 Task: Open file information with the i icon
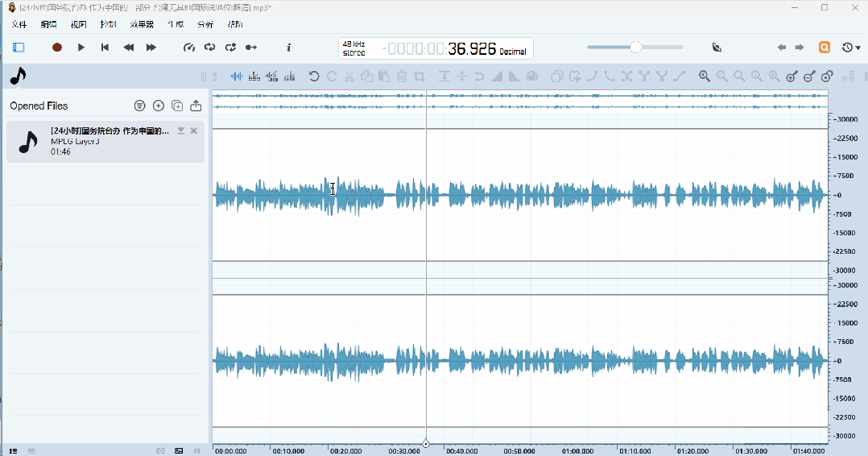coord(288,47)
